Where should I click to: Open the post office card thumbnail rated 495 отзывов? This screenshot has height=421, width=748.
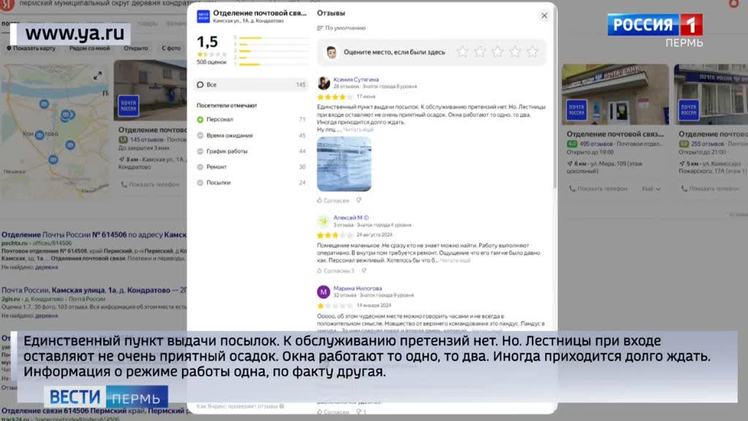point(615,94)
